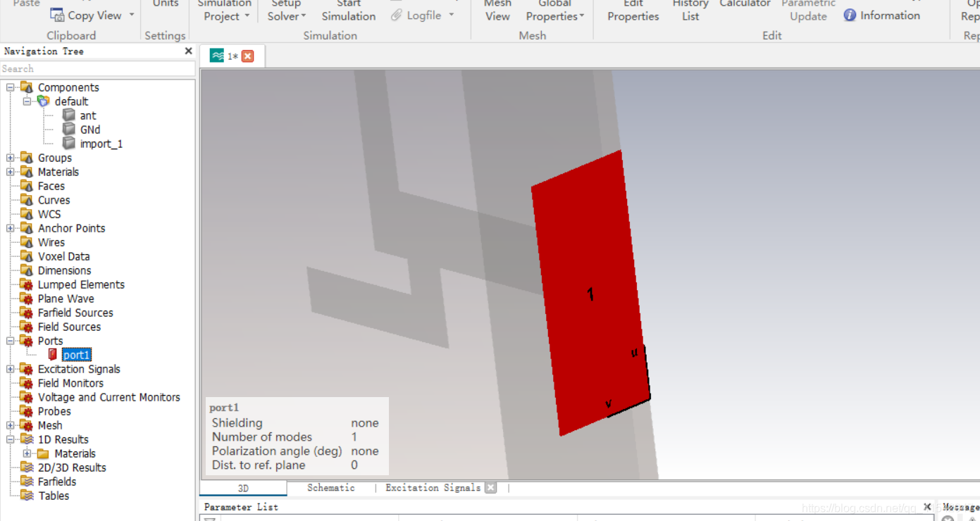Open the Logfile viewer
Screen dimensions: 980x521
(416, 15)
